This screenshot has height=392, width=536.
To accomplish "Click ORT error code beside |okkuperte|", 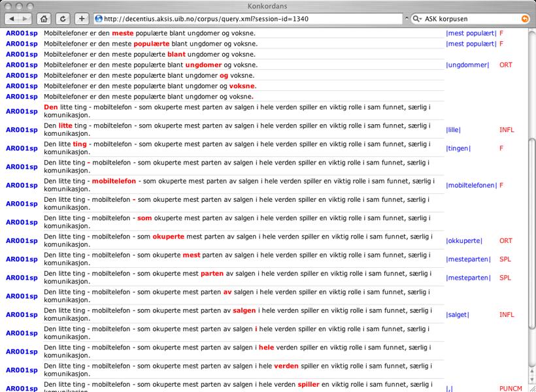I will (x=505, y=240).
